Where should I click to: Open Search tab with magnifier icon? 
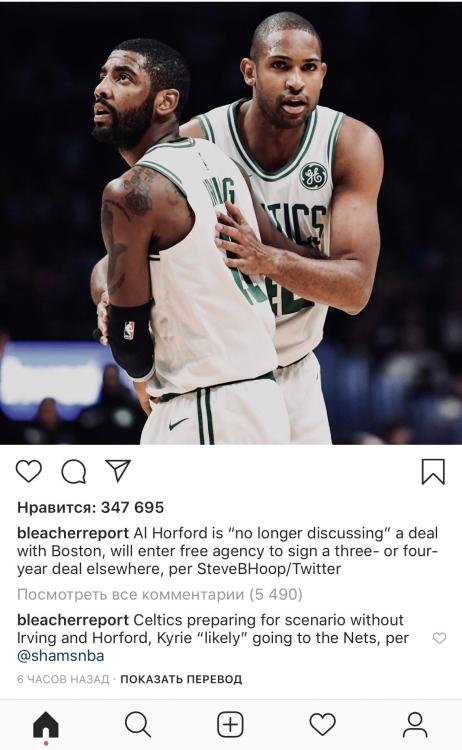pyautogui.click(x=138, y=725)
